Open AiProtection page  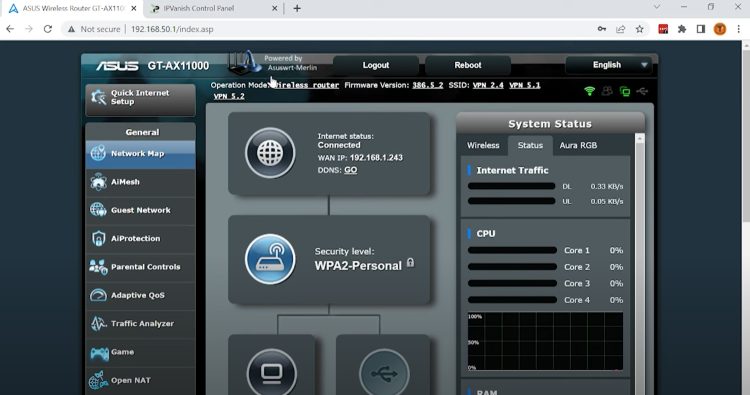(x=140, y=239)
